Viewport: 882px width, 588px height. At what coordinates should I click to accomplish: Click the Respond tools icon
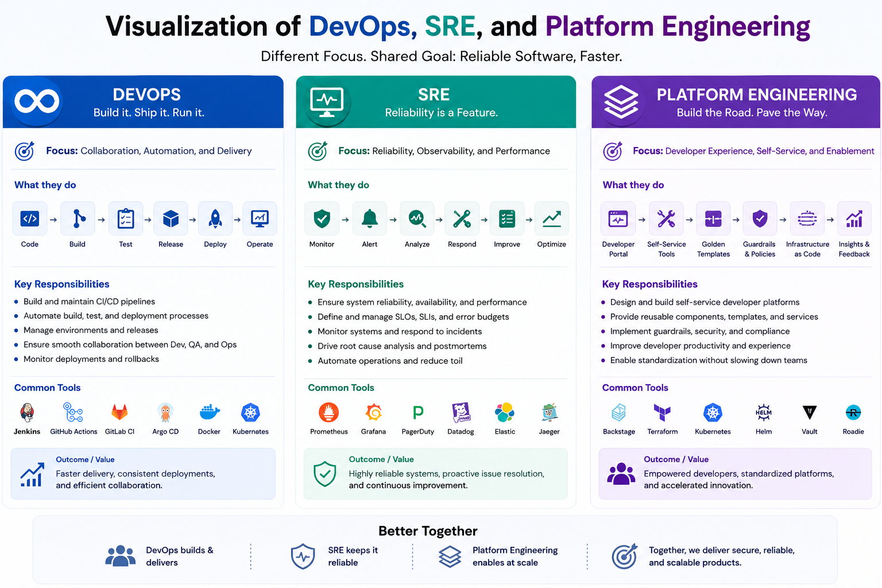pos(462,218)
